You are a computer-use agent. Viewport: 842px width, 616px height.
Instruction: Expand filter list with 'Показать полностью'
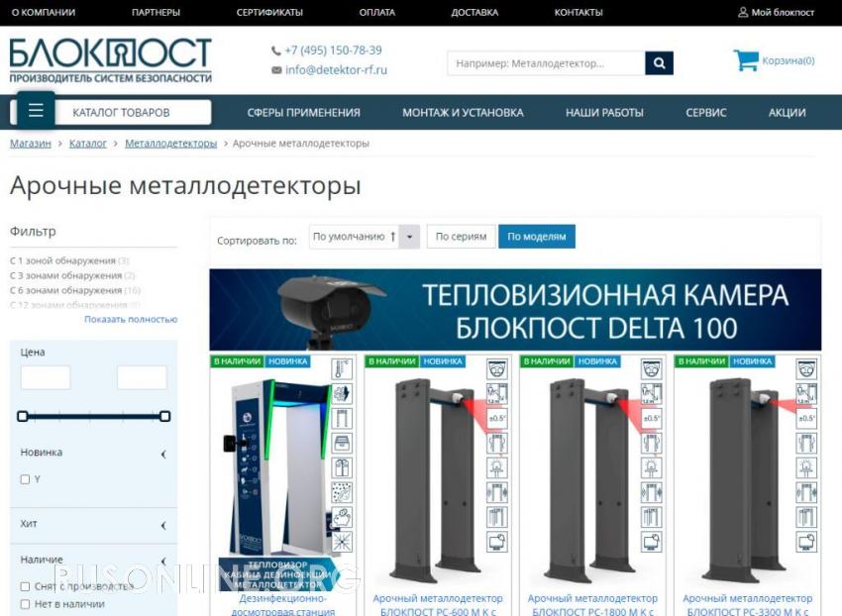131,320
